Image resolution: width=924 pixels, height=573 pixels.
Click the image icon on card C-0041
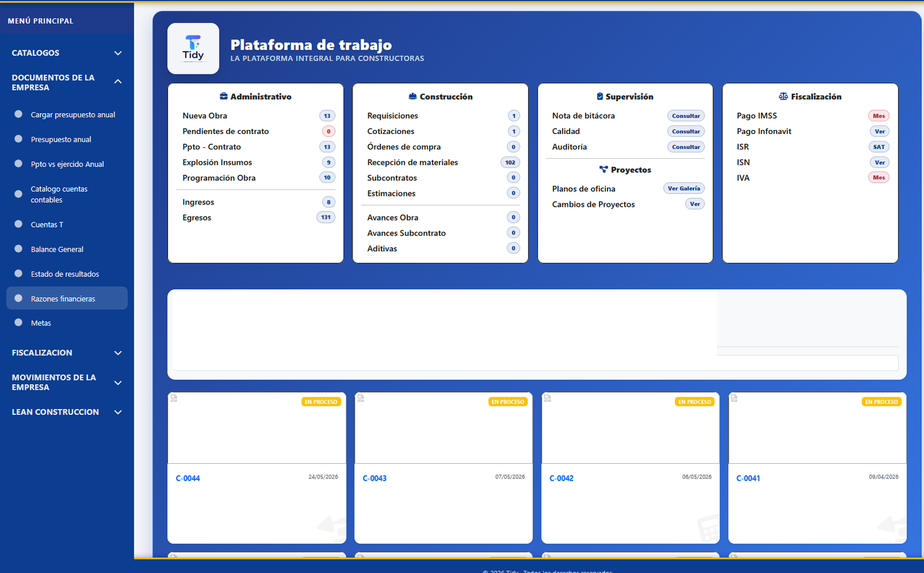734,398
